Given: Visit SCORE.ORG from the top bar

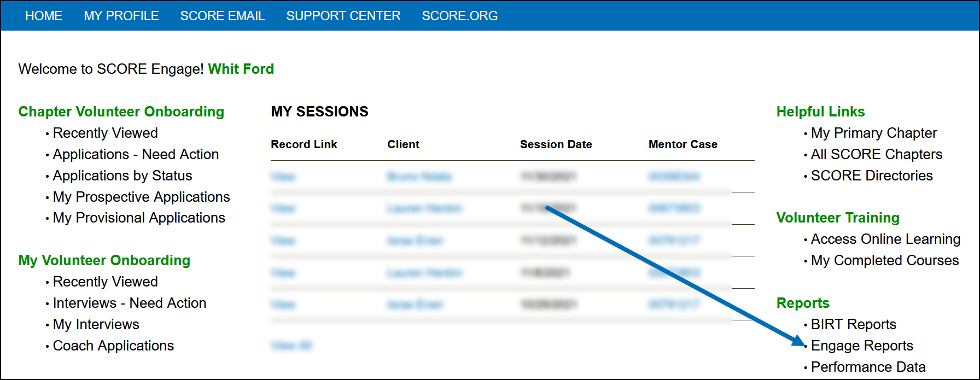Looking at the screenshot, I should click(x=459, y=16).
